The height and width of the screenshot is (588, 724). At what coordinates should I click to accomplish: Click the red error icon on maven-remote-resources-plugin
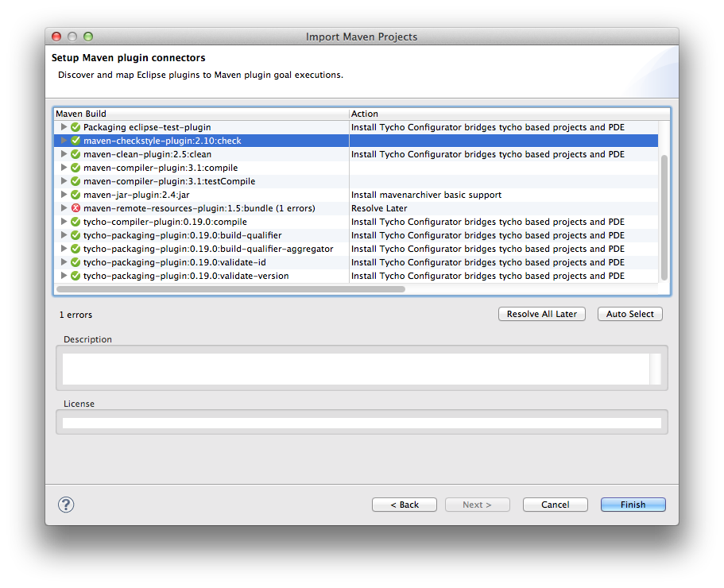75,208
